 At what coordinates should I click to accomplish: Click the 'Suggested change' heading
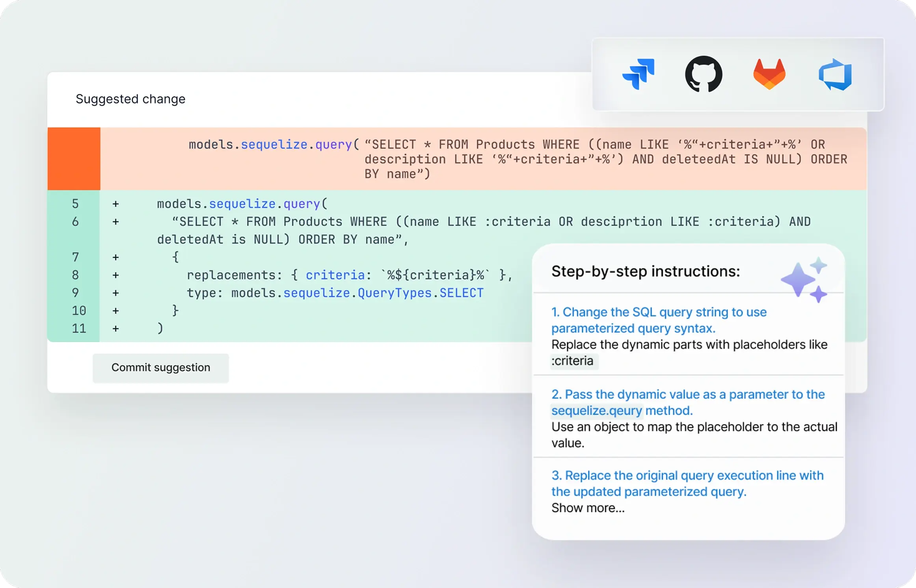point(130,99)
